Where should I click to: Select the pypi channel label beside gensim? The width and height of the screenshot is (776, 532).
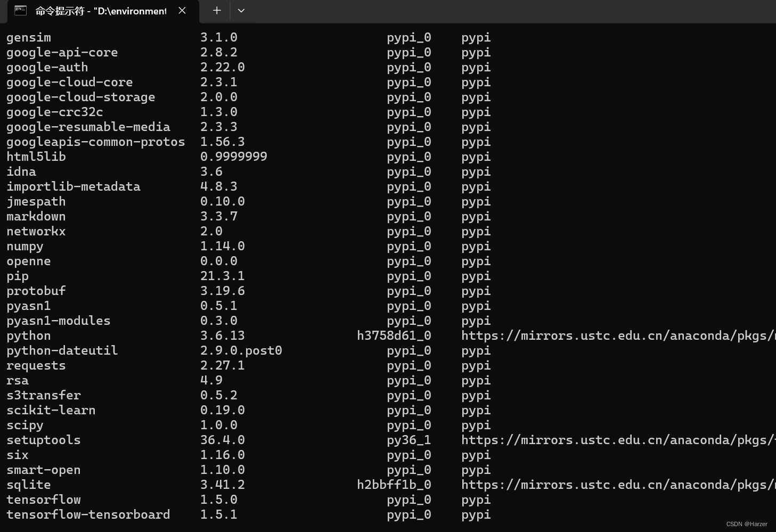(476, 37)
